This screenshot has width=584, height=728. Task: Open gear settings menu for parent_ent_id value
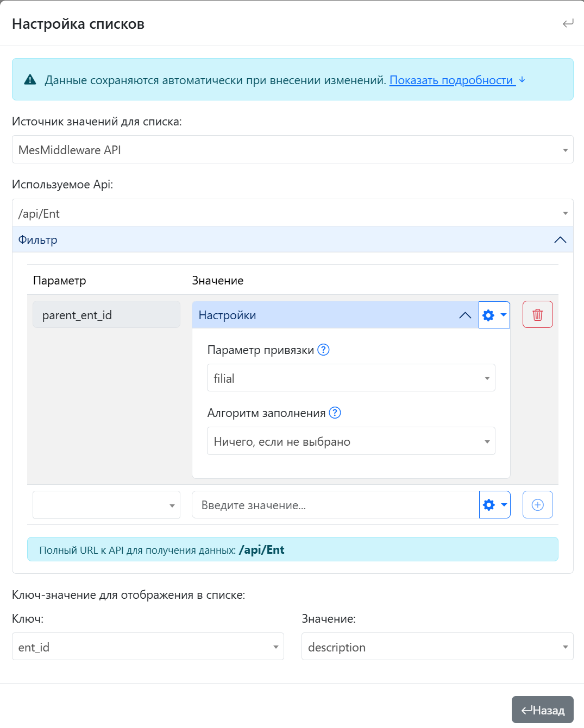pyautogui.click(x=494, y=315)
